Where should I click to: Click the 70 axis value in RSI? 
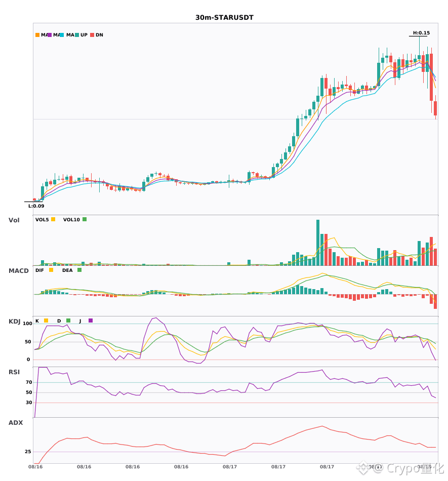click(29, 382)
